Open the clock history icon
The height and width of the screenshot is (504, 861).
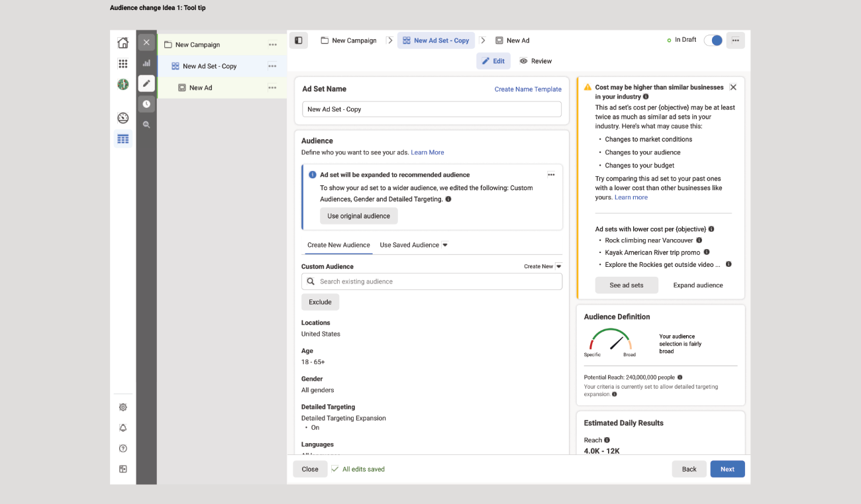pos(146,104)
